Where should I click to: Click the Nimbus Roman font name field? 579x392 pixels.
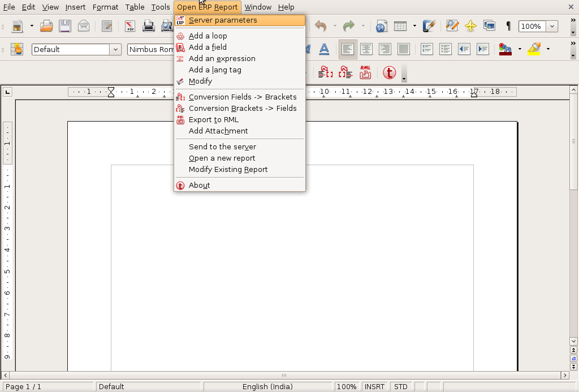click(x=150, y=49)
